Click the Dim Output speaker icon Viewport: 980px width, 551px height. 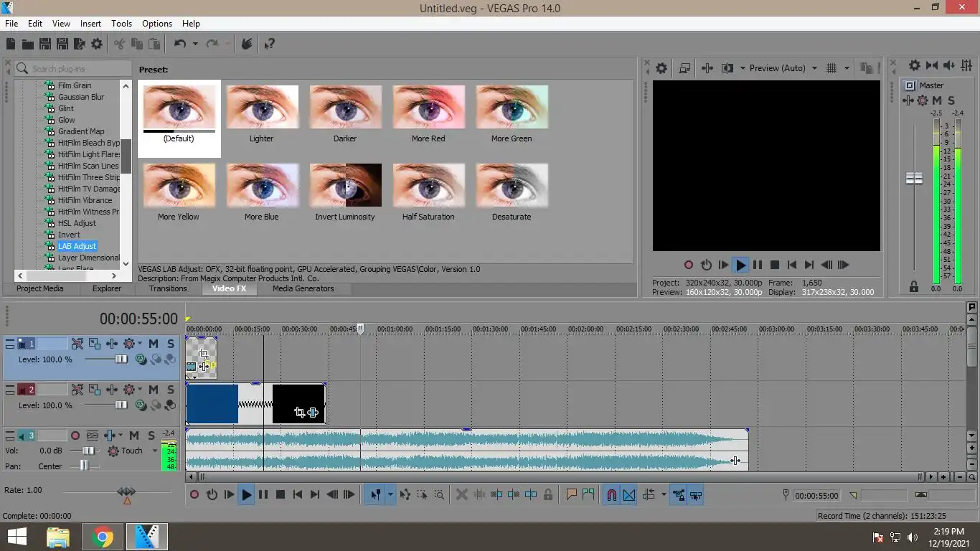tap(948, 65)
